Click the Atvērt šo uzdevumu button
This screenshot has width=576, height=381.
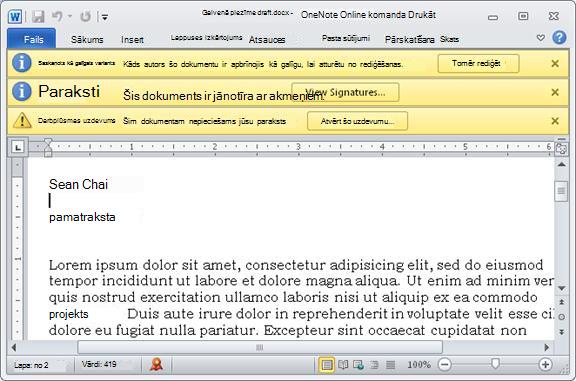(357, 121)
